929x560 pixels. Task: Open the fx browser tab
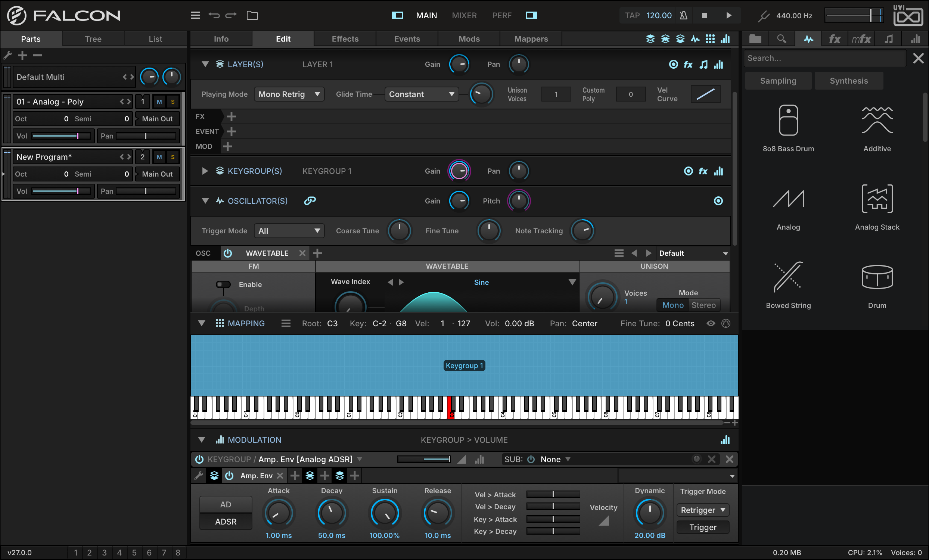[835, 39]
